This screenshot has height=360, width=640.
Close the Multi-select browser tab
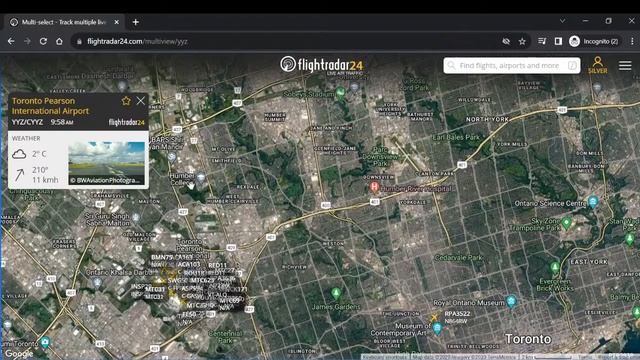117,22
